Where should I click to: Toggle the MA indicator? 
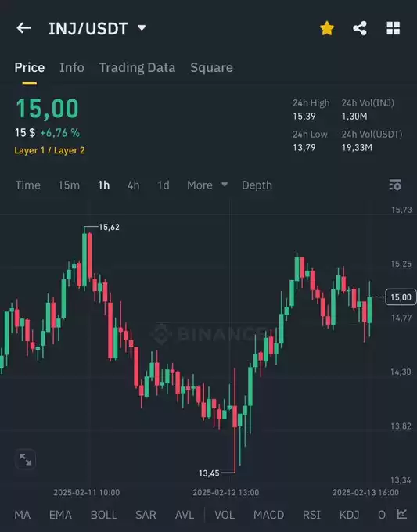[23, 515]
